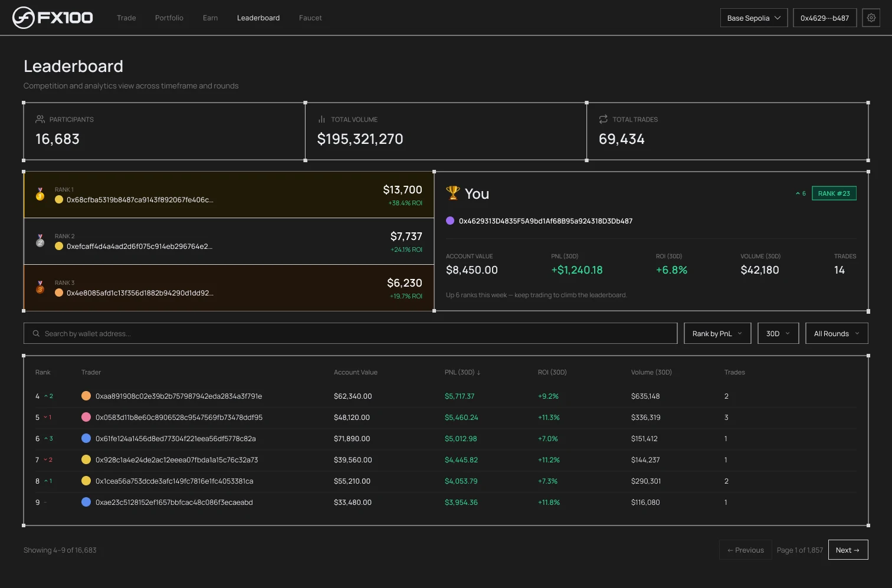Click the $5,717.37 PNL value
The image size is (892, 588).
460,396
